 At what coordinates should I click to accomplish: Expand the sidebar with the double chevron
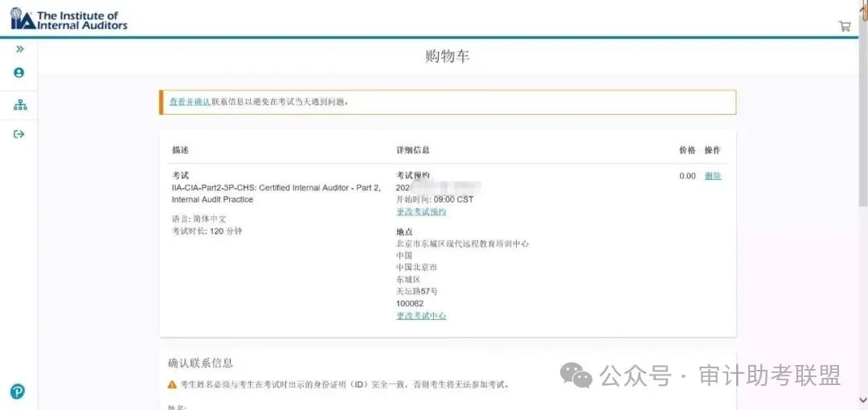pos(19,49)
